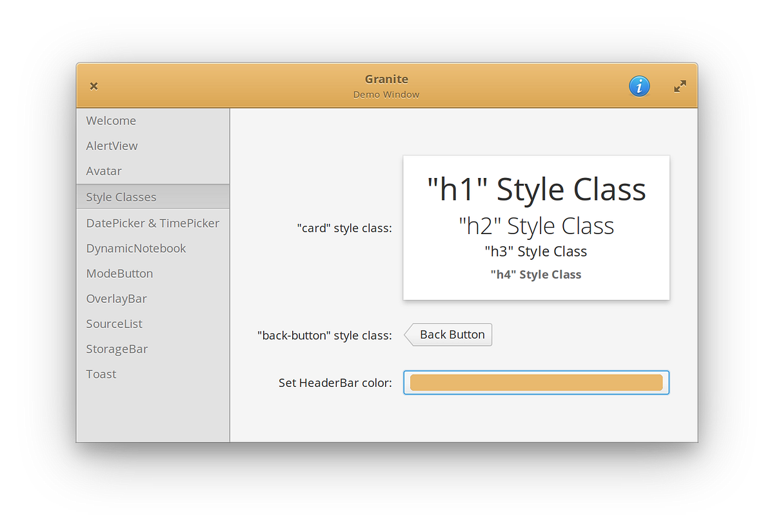Screen dimensions: 774x532
Task: Open the HeaderBar color picker swatch
Action: pos(536,382)
